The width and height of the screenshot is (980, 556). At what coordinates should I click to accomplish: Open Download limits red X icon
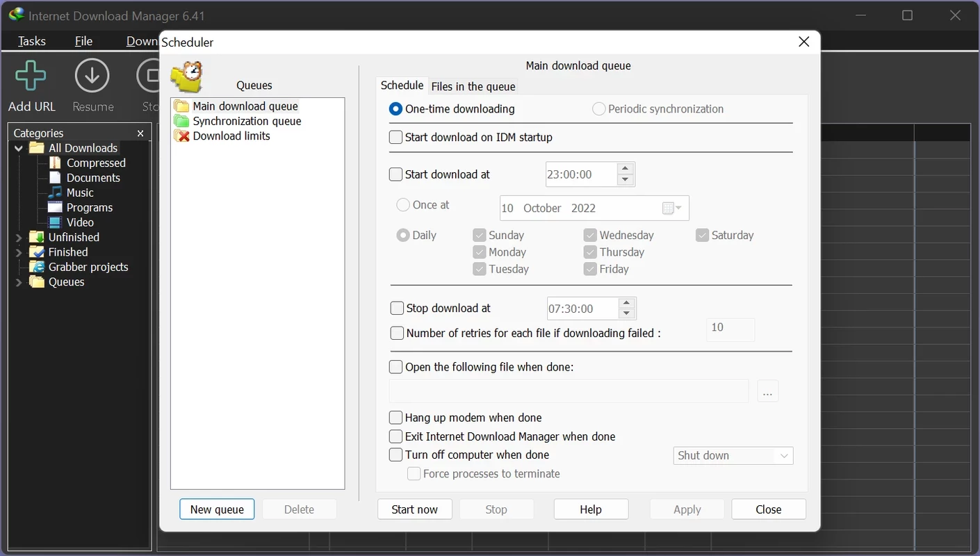point(182,136)
